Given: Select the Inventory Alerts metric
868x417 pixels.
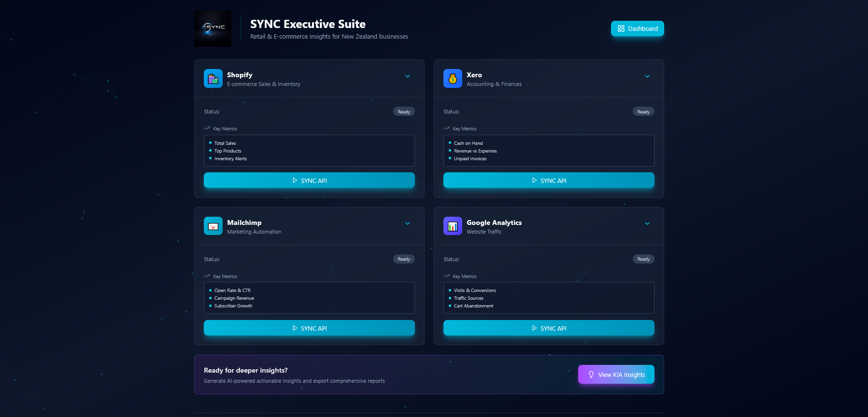Looking at the screenshot, I should (x=230, y=159).
